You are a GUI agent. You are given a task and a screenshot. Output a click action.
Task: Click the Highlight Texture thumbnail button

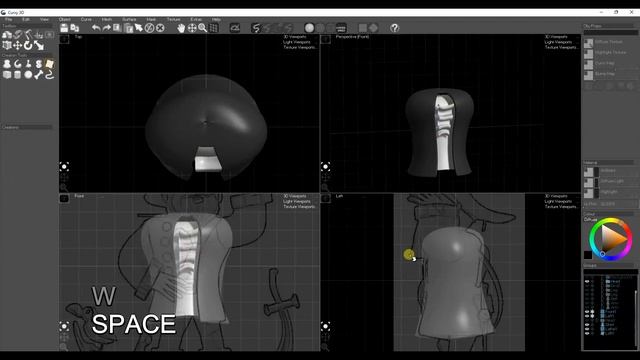(588, 53)
